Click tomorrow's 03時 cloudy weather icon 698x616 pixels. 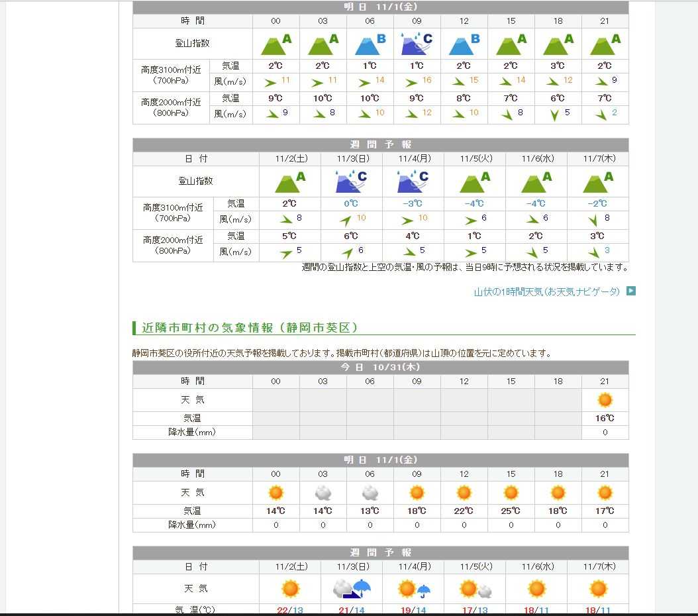[x=323, y=493]
